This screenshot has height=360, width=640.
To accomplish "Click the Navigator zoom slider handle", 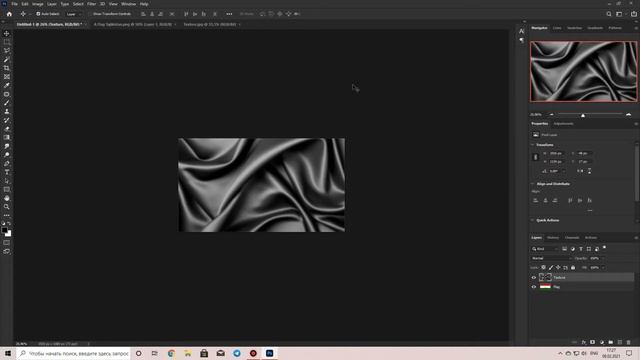I will (583, 116).
